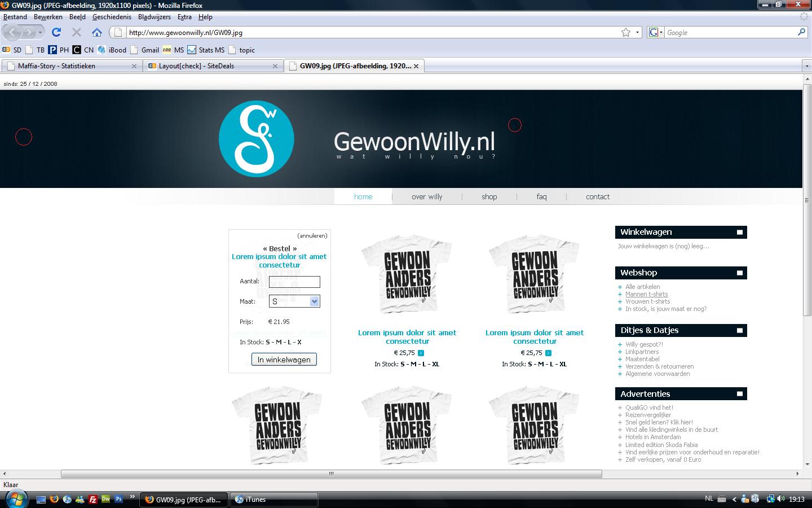Click the 'faq' navigation item
Image resolution: width=812 pixels, height=508 pixels.
[x=542, y=197]
